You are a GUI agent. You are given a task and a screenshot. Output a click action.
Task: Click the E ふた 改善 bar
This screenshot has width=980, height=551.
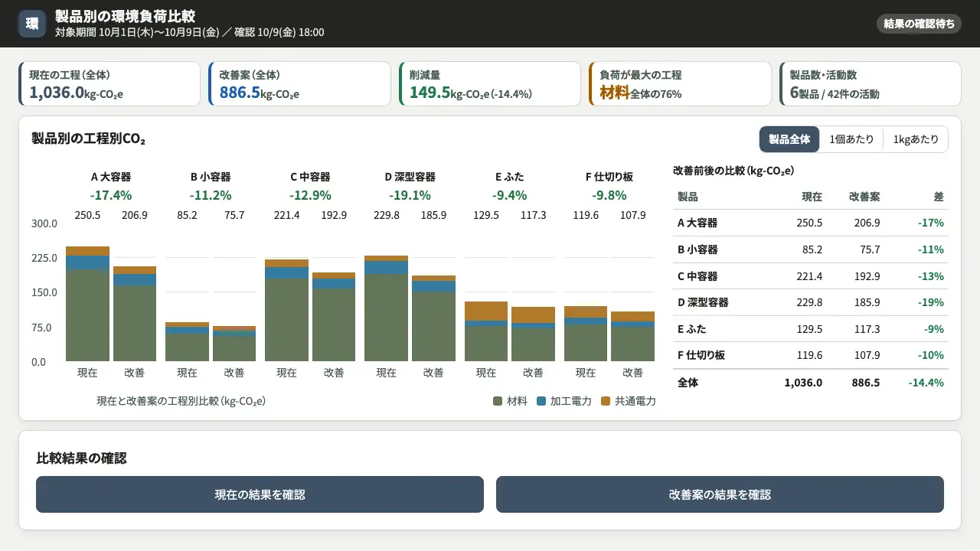click(533, 334)
